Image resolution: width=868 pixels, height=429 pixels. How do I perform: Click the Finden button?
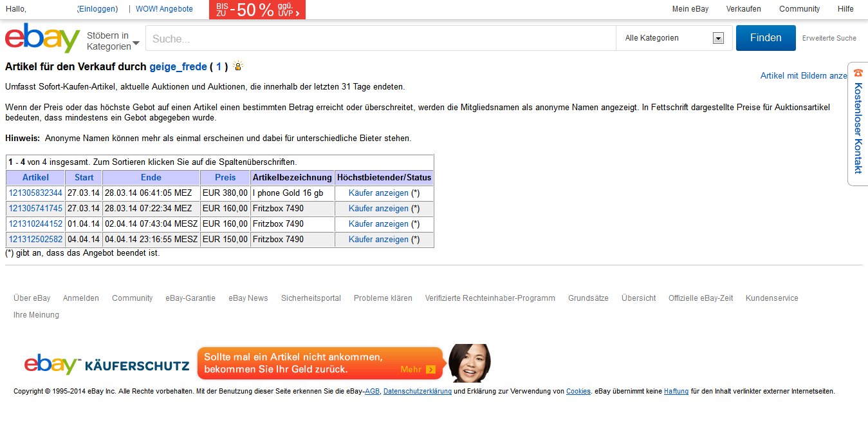tap(766, 38)
